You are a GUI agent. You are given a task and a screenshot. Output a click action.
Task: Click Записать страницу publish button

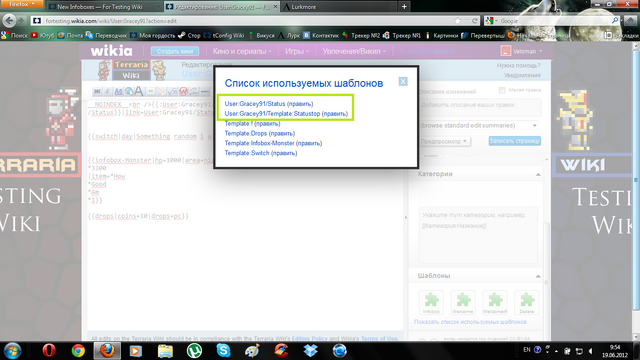(x=515, y=141)
